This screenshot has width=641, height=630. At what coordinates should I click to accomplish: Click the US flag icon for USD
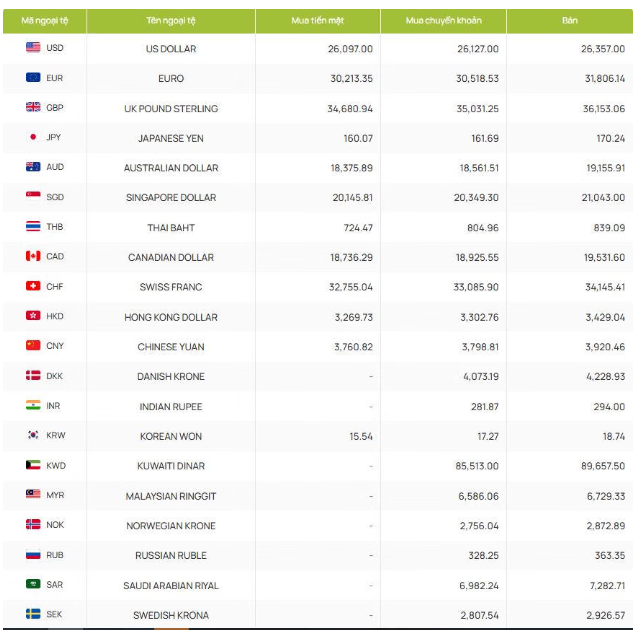coord(33,47)
